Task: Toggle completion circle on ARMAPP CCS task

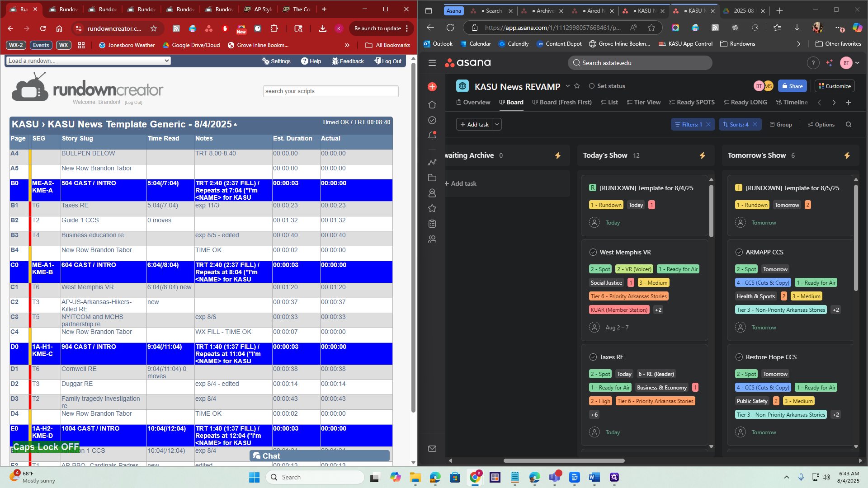Action: pos(739,252)
